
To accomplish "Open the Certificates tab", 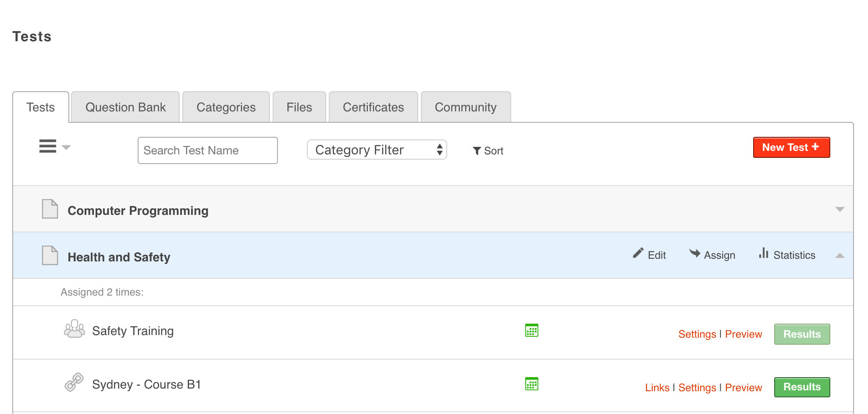I will 373,107.
